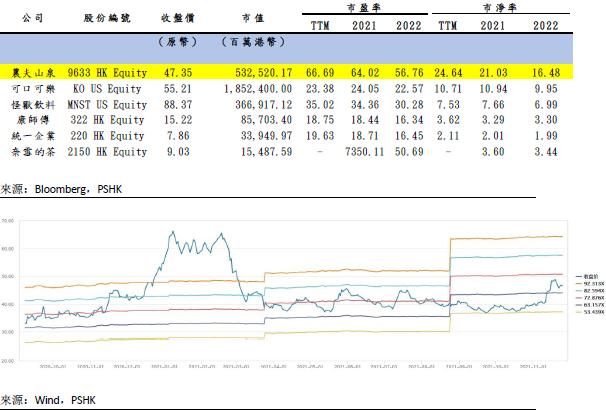The image size is (606, 410).
Task: Click P/E TTM value 66.69
Action: click(x=320, y=73)
